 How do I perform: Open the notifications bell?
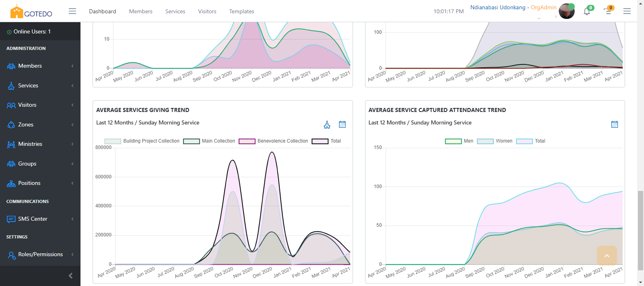[x=587, y=11]
